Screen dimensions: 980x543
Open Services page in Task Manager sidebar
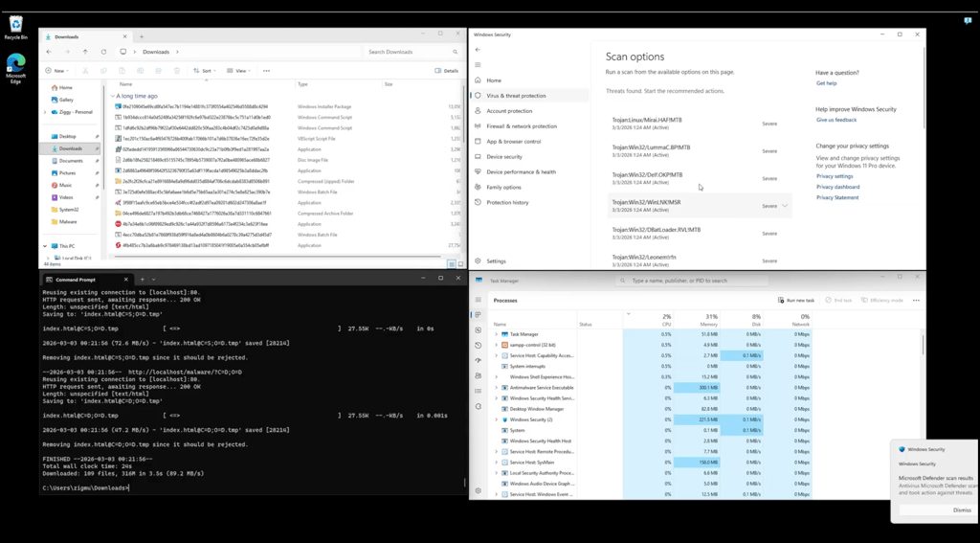tap(479, 406)
